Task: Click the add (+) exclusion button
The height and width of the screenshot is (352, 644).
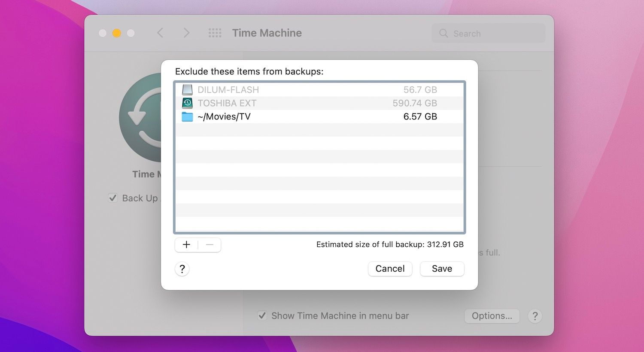Action: click(x=186, y=245)
